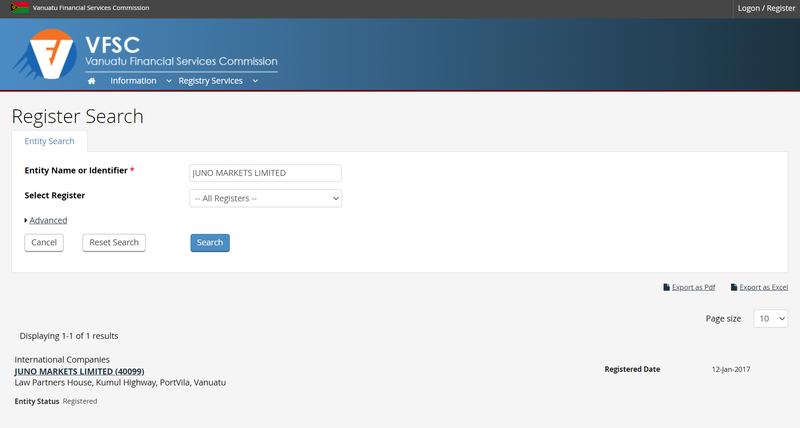Viewport: 800px width, 428px height.
Task: Open JUNO MARKETS LIMITED (40099) result
Action: (x=79, y=371)
